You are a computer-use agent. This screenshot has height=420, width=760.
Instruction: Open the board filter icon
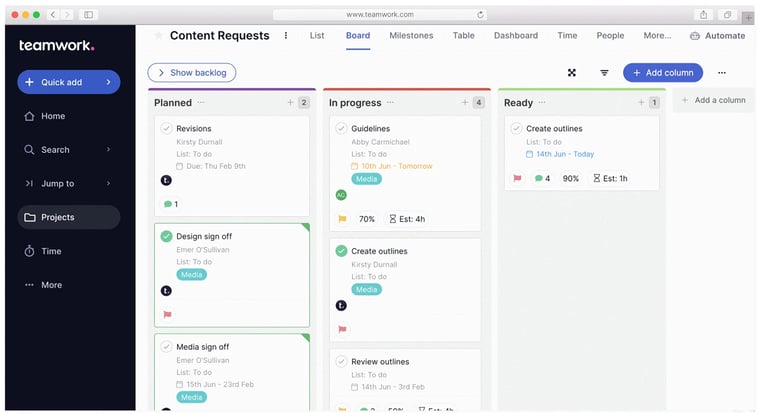click(604, 73)
